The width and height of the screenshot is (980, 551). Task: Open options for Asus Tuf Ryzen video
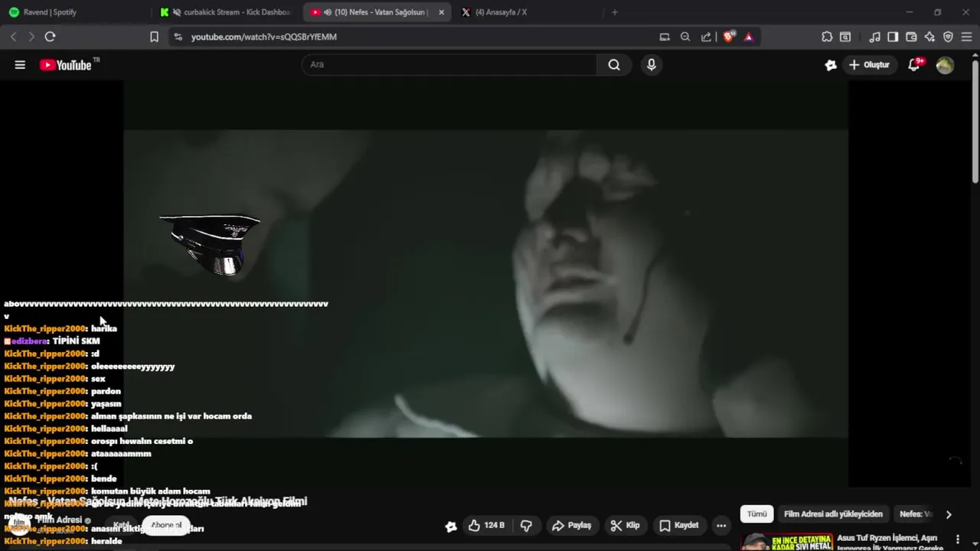[957, 540]
